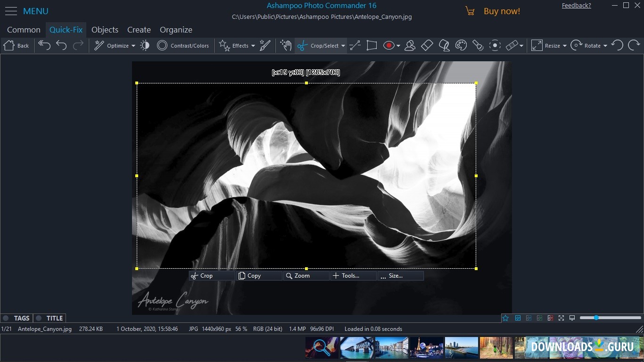Click the half-shaded brightness circle icon
Viewport: 644px width, 362px height.
point(145,45)
